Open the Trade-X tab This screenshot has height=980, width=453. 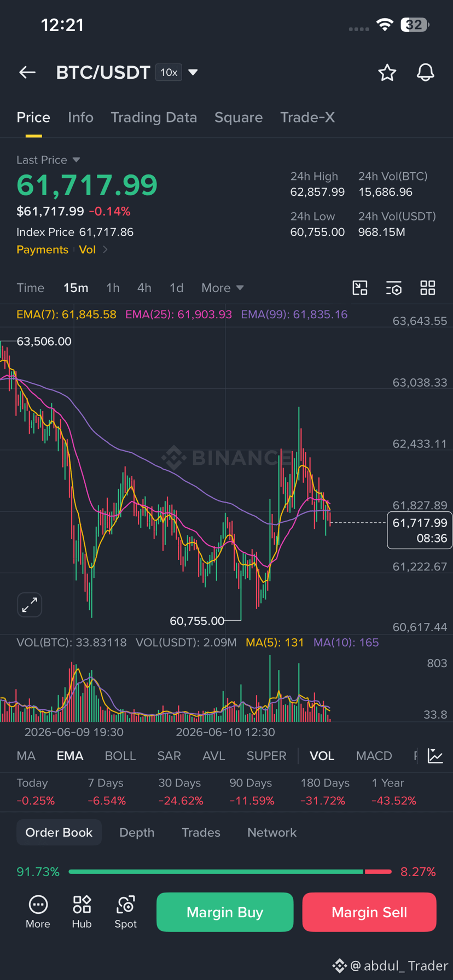coord(307,117)
